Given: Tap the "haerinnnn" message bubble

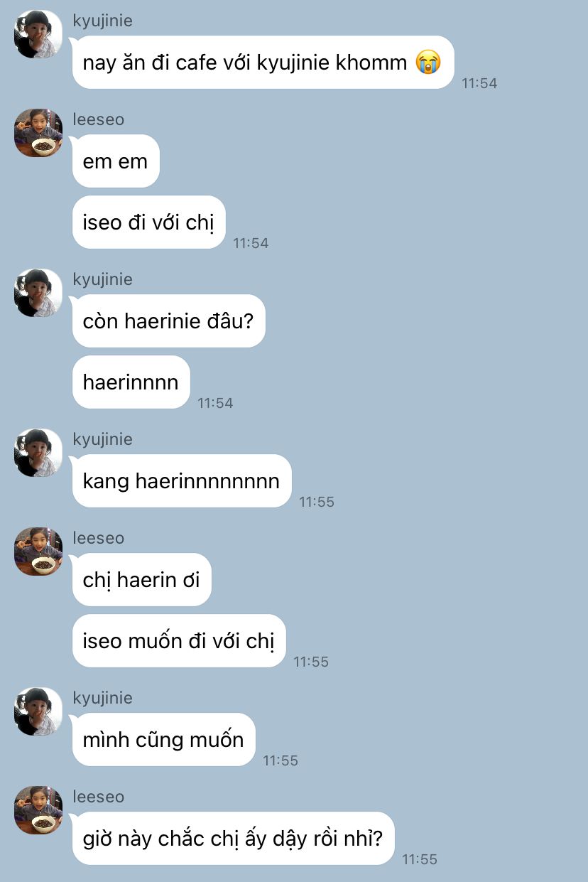Looking at the screenshot, I should [131, 382].
